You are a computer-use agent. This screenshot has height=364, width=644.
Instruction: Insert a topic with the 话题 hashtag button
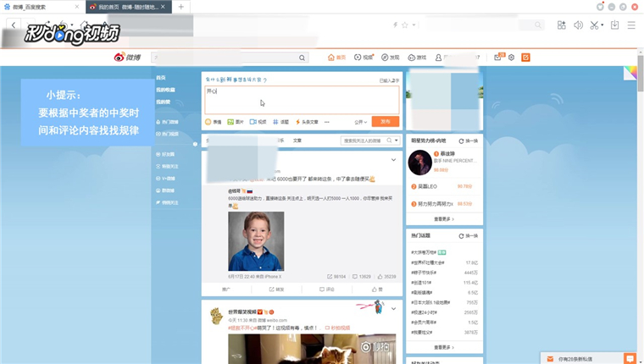click(281, 122)
